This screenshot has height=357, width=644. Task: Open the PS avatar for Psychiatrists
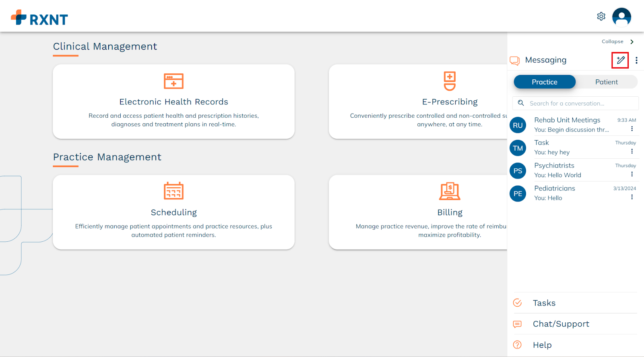point(518,171)
